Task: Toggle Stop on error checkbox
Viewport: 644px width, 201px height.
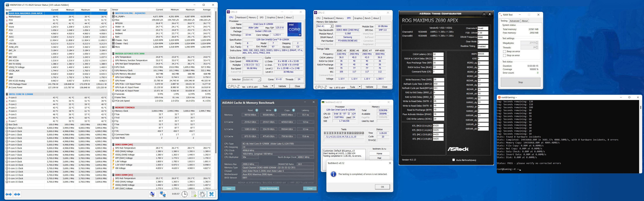Action: [x=505, y=55]
